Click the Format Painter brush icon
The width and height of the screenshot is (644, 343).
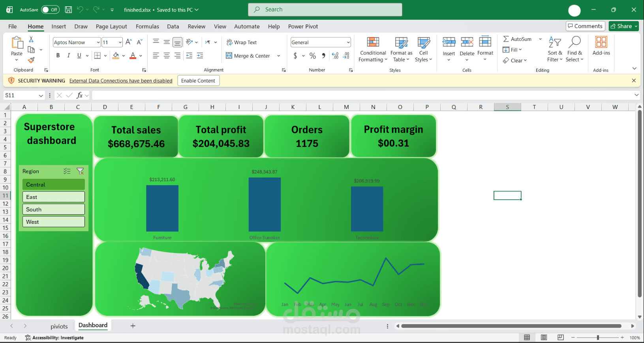click(x=31, y=60)
